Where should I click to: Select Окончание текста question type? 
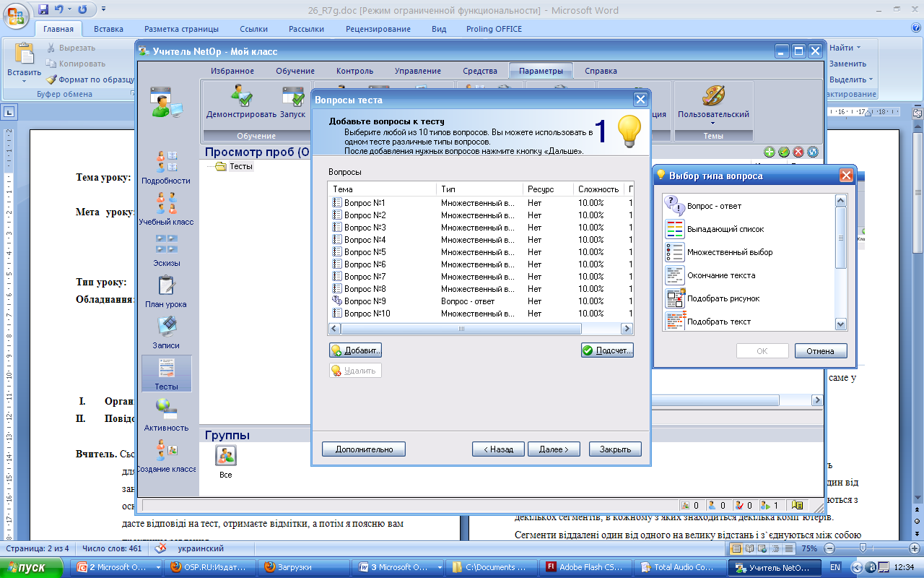click(710, 275)
